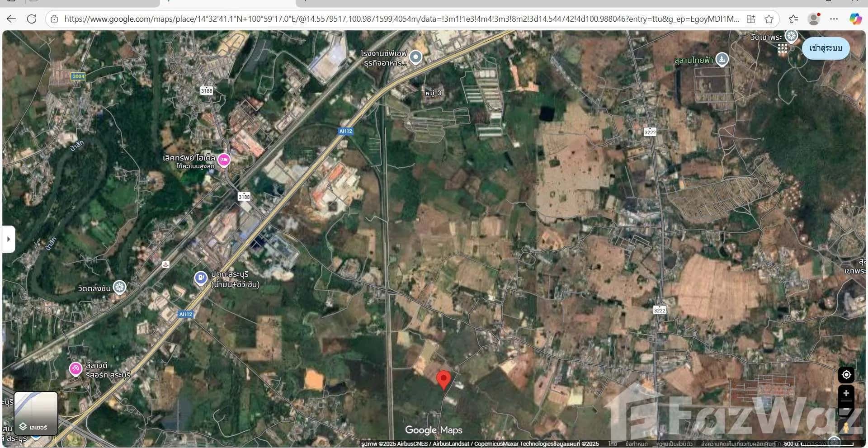
Task: Click the ปตท.สระบุรี gas station marker
Action: click(x=200, y=278)
